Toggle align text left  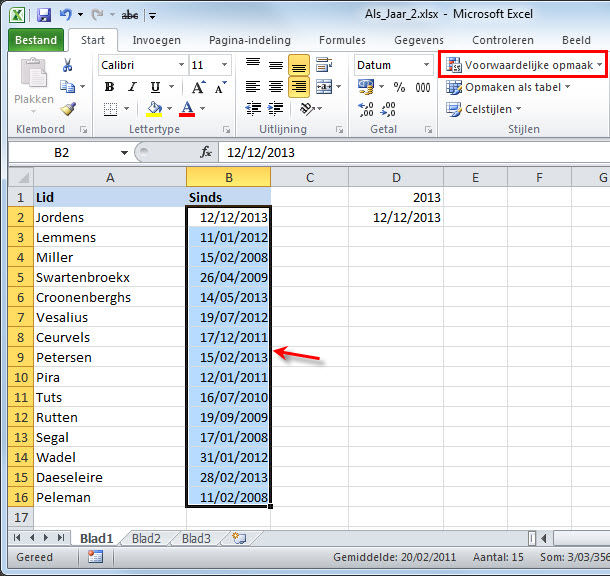coord(253,87)
